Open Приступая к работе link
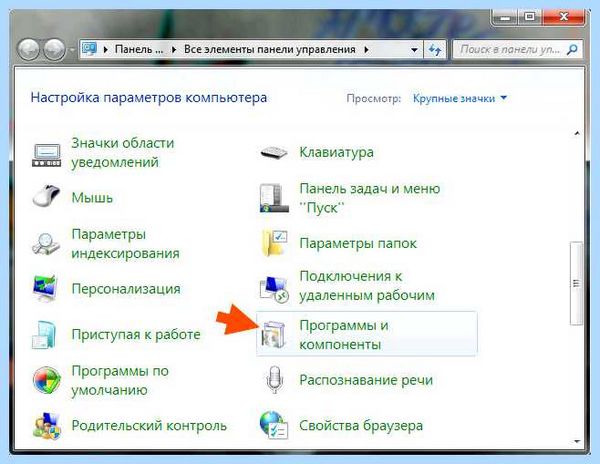600x464 pixels. 136,334
